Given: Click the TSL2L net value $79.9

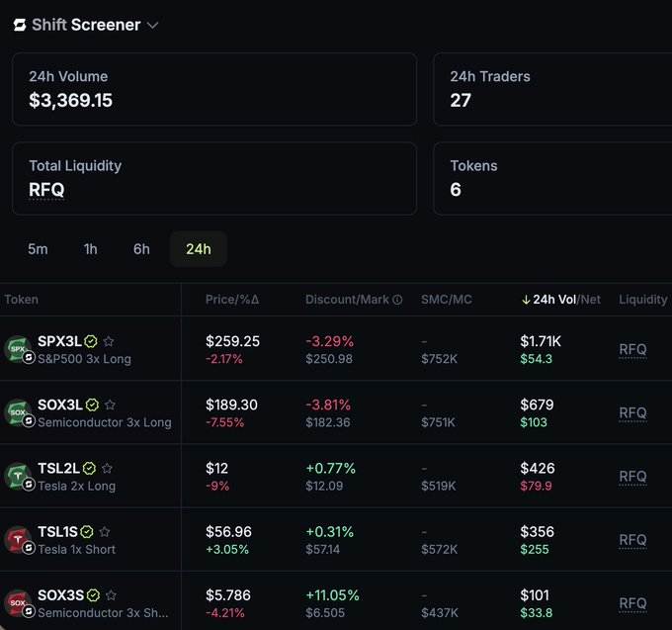Looking at the screenshot, I should 536,486.
